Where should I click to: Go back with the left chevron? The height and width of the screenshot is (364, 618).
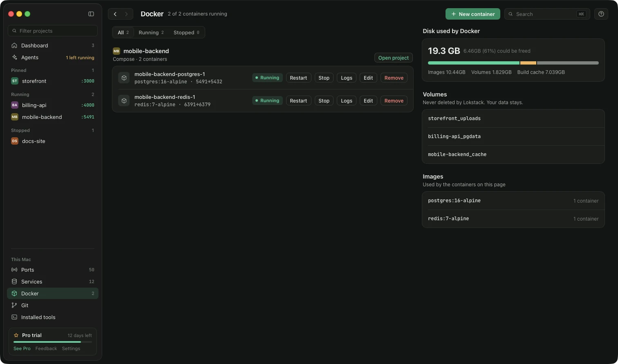tap(115, 14)
